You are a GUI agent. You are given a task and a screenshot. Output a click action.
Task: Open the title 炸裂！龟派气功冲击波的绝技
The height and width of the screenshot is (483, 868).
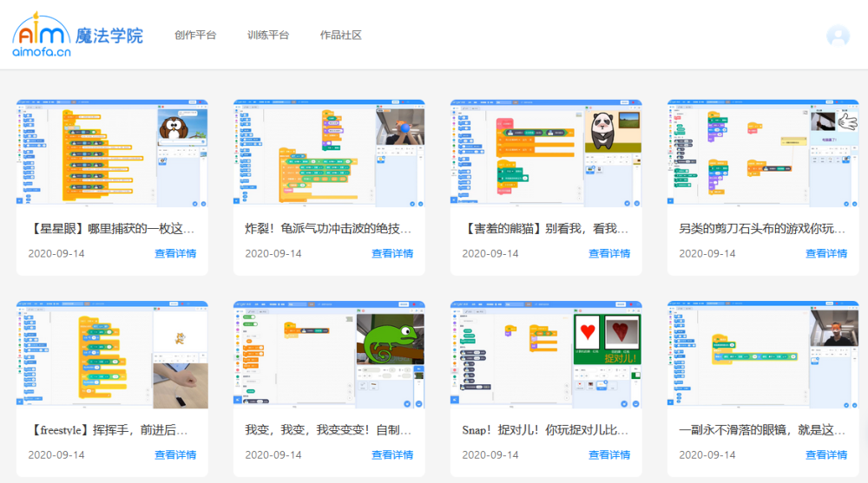coord(328,229)
